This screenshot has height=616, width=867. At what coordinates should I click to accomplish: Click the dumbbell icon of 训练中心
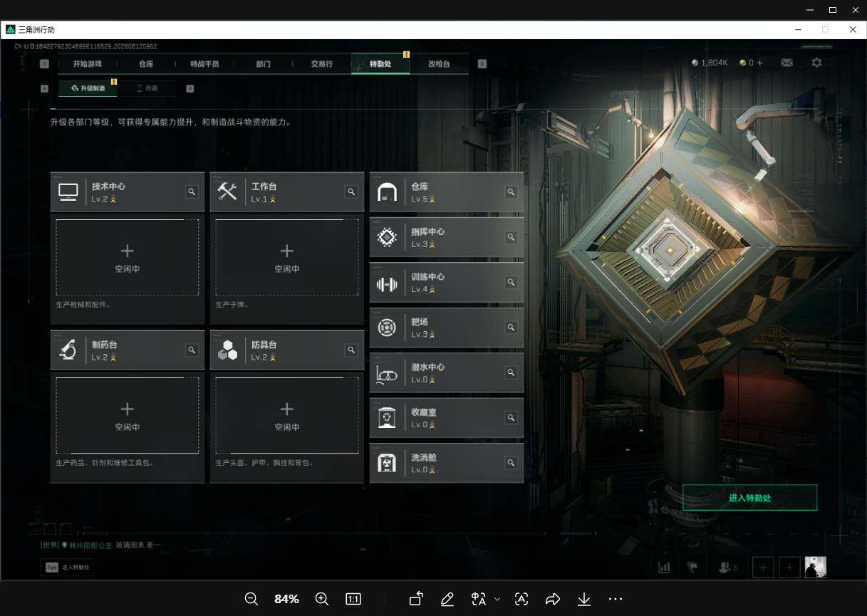[x=387, y=285]
